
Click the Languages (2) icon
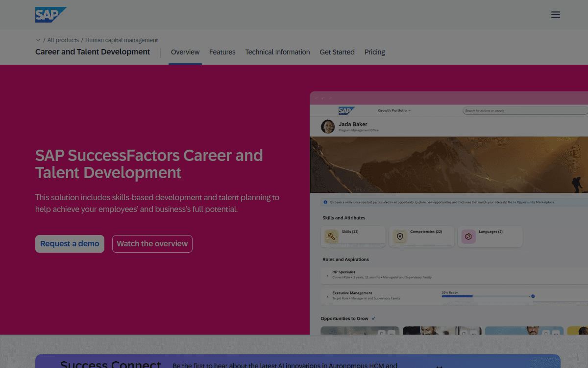tap(468, 237)
